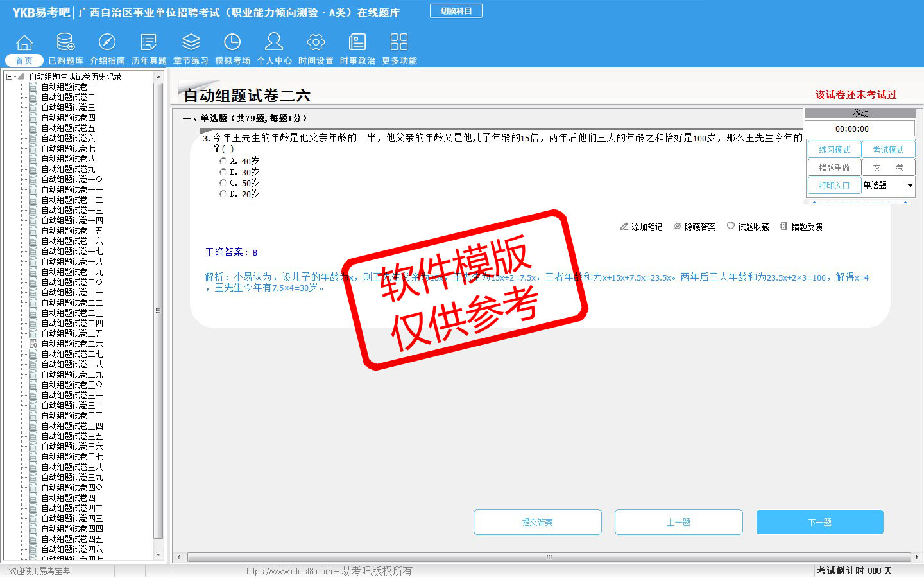The width and height of the screenshot is (924, 578).
Task: Open 章节练习 layers icon
Action: point(191,42)
